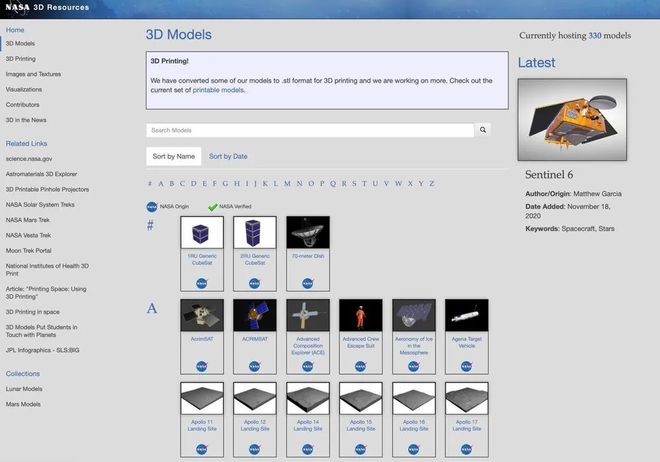Click NASA badge under Apollo 16 Landing Site
The image size is (660, 462).
click(414, 449)
